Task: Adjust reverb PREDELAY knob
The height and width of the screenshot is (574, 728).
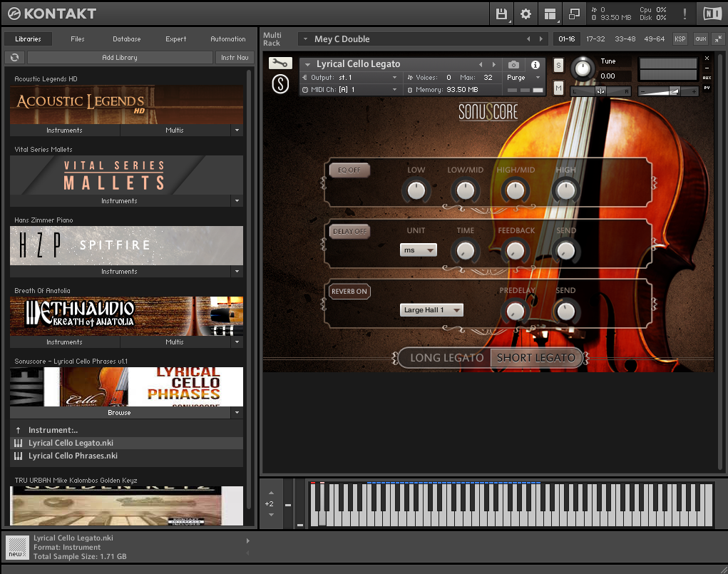Action: coord(516,311)
